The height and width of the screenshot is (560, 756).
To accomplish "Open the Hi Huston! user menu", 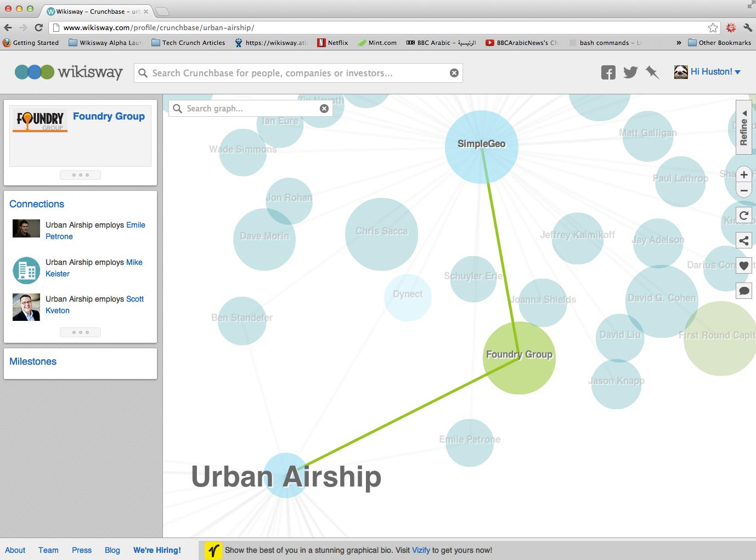I will pos(715,72).
